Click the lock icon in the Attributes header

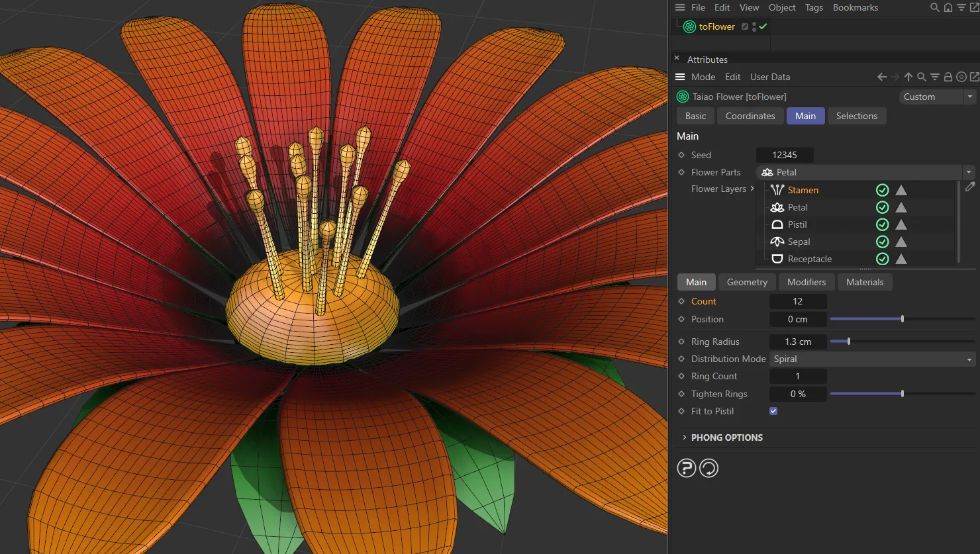948,77
